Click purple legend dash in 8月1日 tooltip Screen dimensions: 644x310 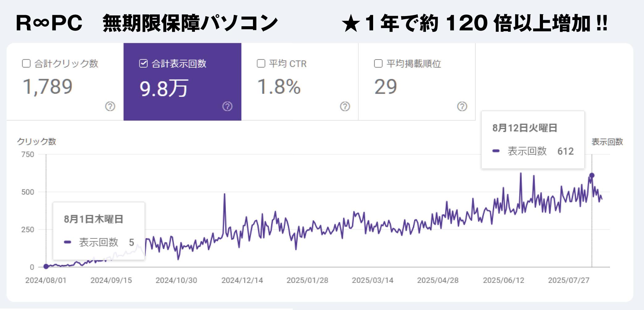coord(67,242)
